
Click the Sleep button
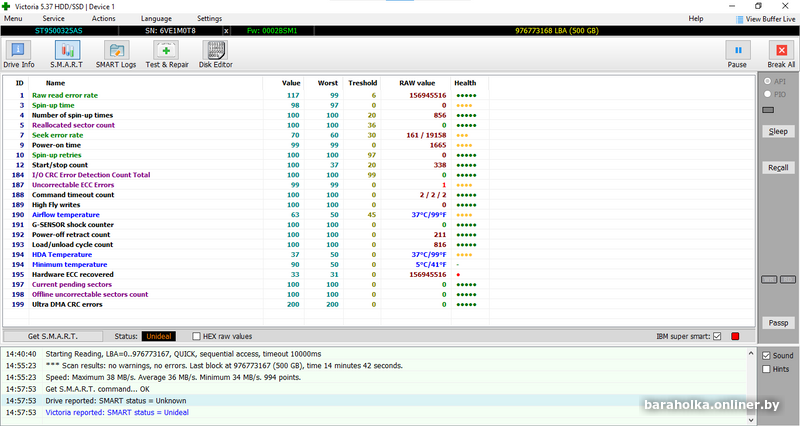click(x=779, y=131)
